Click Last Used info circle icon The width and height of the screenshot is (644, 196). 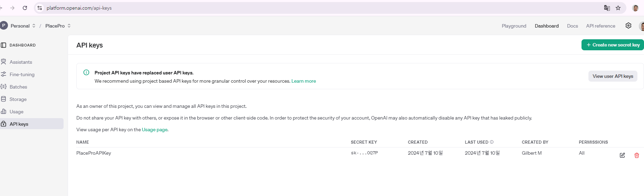point(492,142)
